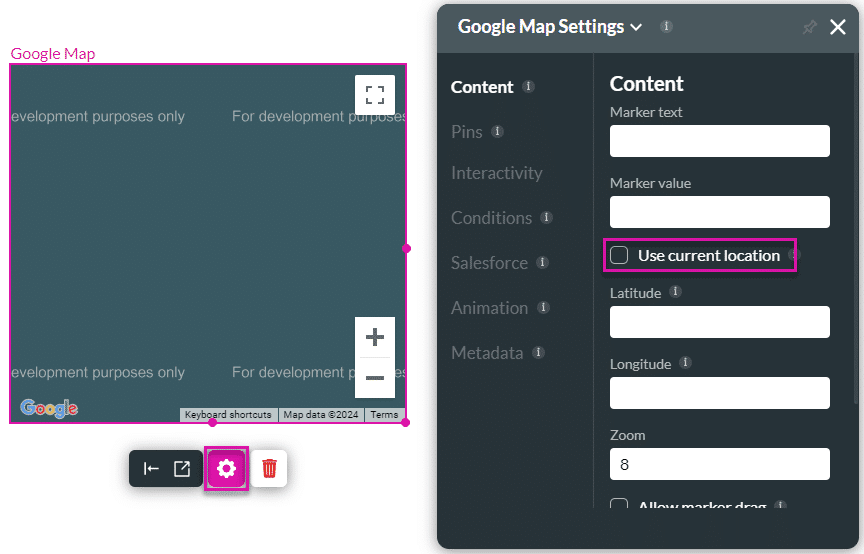Expand the Google Map Settings title dropdown
864x554 pixels.
point(636,27)
